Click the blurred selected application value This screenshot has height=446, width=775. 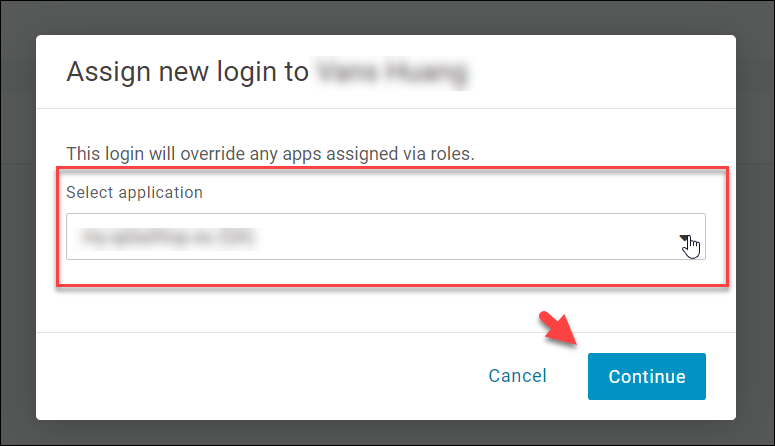[x=168, y=237]
